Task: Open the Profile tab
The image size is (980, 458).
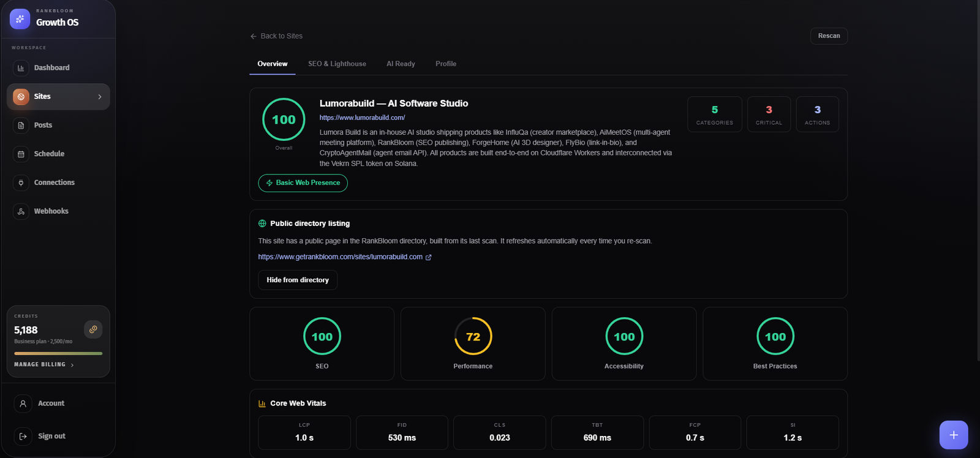Action: coord(446,64)
